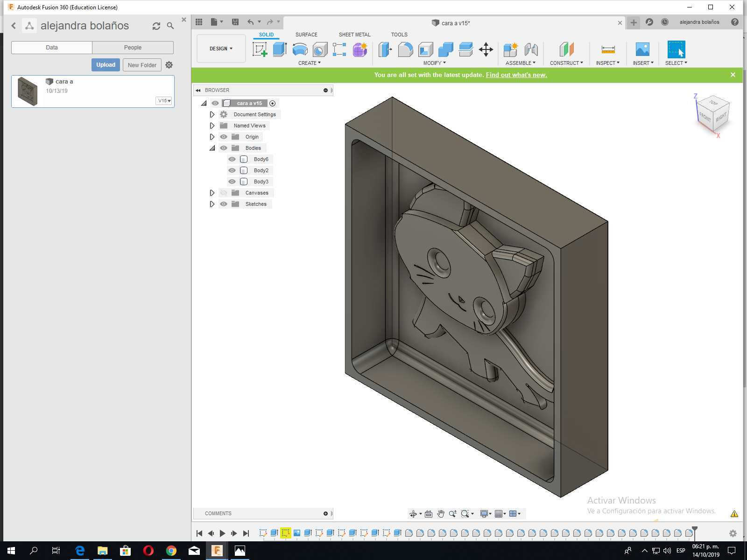Screen dimensions: 747x560
Task: Select the Shell tool
Action: [x=425, y=49]
